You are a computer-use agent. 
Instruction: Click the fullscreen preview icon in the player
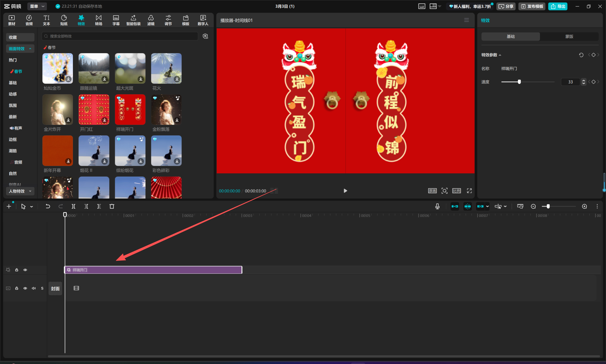[469, 191]
